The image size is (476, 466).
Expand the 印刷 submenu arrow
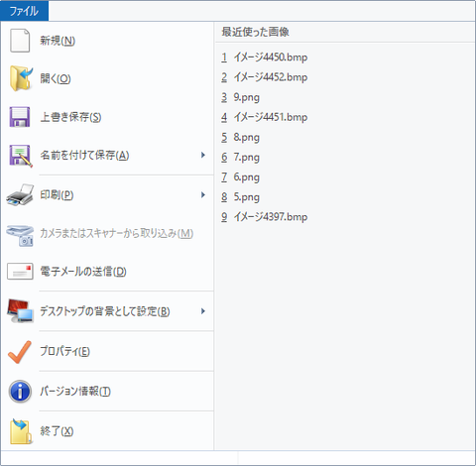203,195
